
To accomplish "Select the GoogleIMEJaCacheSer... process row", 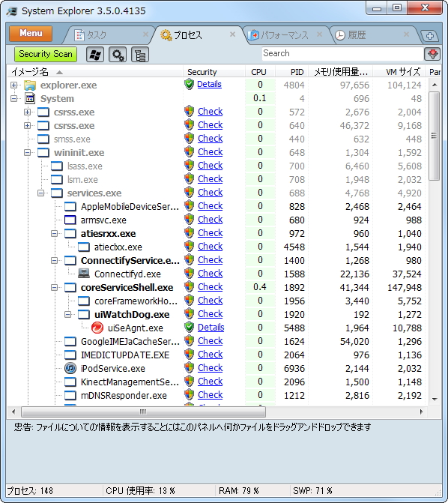I will (x=217, y=341).
